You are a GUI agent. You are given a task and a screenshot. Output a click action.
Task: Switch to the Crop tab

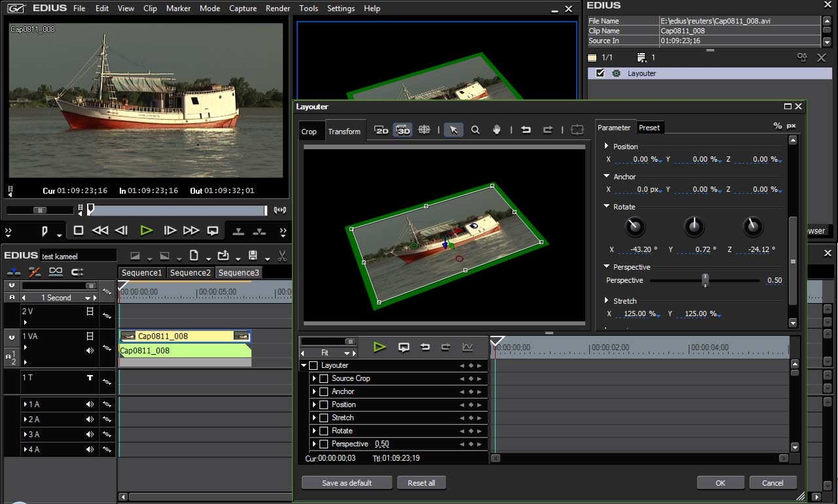[309, 132]
